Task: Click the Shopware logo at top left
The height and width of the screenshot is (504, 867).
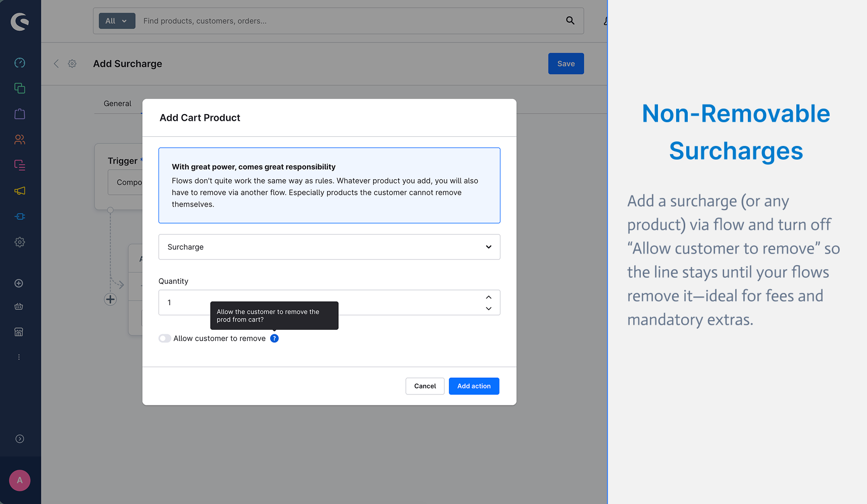Action: point(20,21)
